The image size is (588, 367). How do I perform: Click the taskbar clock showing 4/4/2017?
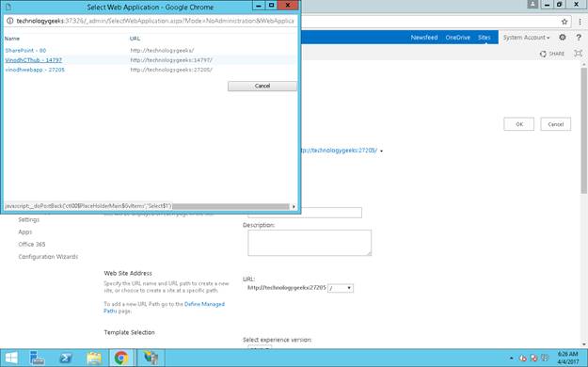tap(567, 358)
